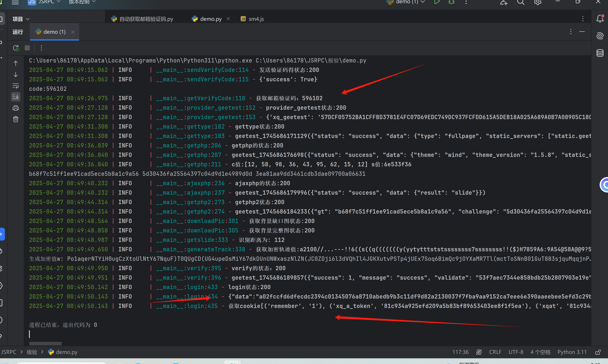Image resolution: width=608 pixels, height=364 pixels.
Task: Toggle soft-wrap in console output
Action: pos(16,86)
